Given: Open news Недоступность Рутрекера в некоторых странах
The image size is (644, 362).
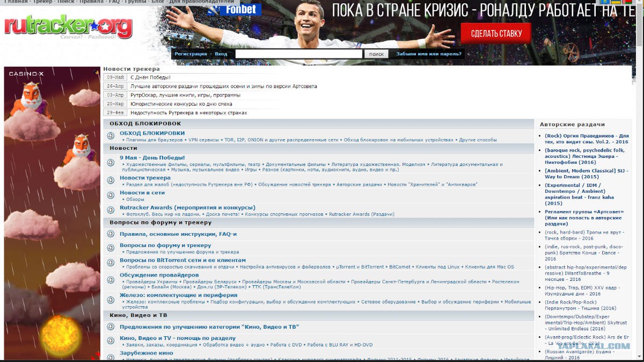Looking at the screenshot, I should click(x=188, y=113).
